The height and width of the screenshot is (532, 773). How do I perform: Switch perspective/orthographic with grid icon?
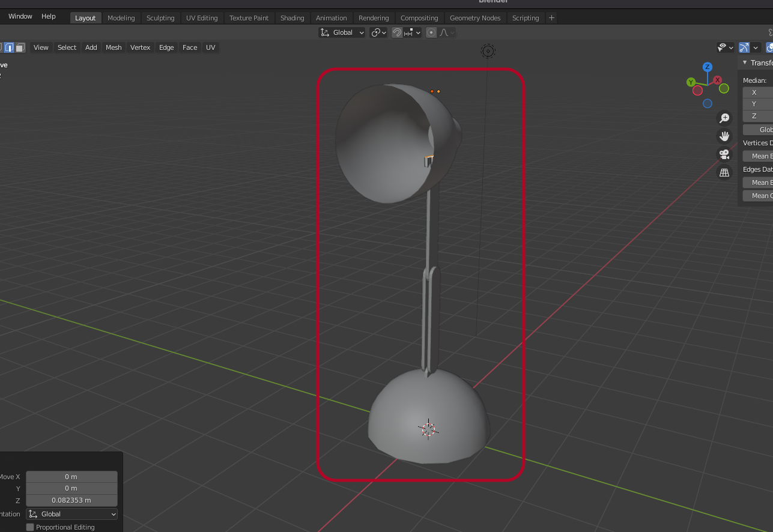[x=724, y=173]
